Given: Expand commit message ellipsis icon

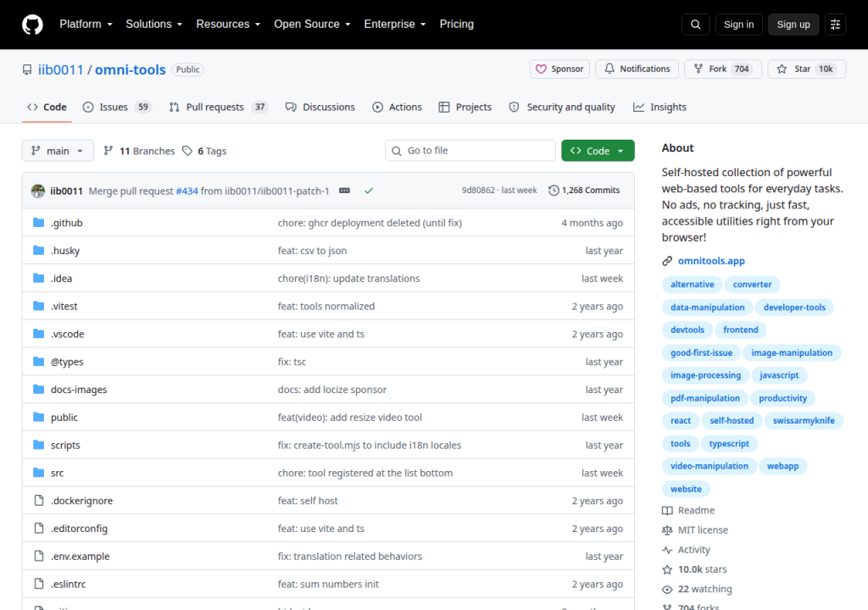Looking at the screenshot, I should pyautogui.click(x=344, y=191).
